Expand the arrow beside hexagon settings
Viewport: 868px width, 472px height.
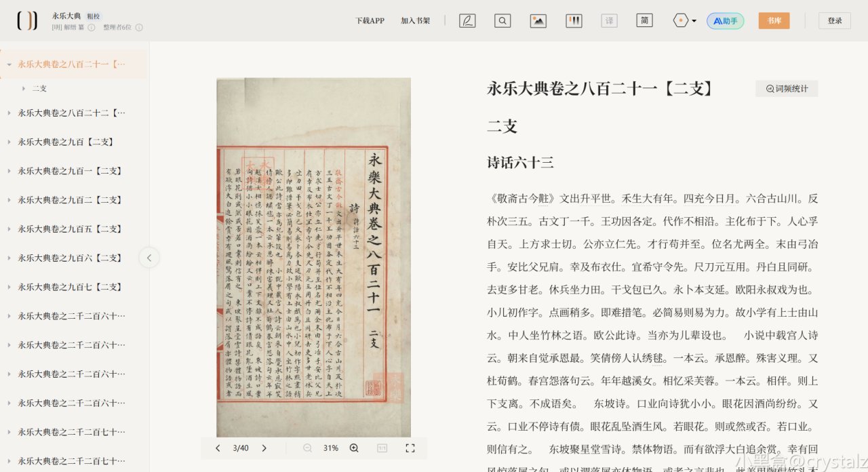click(694, 21)
